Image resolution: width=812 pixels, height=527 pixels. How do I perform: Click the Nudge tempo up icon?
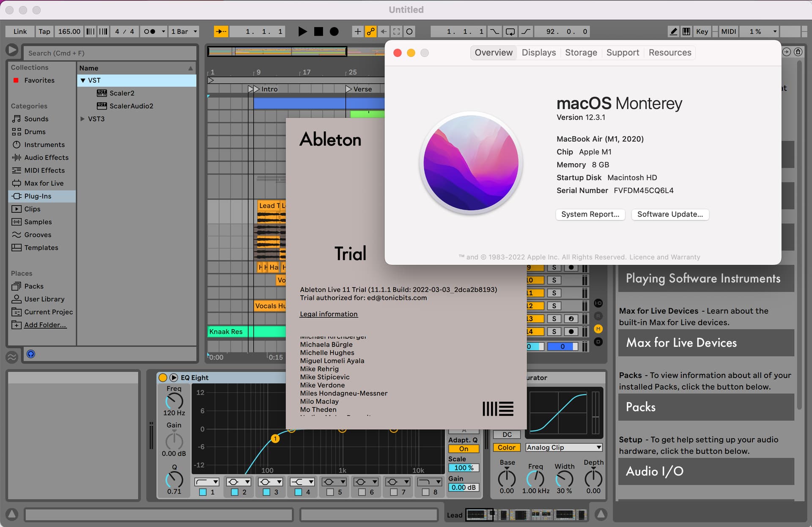(x=103, y=31)
